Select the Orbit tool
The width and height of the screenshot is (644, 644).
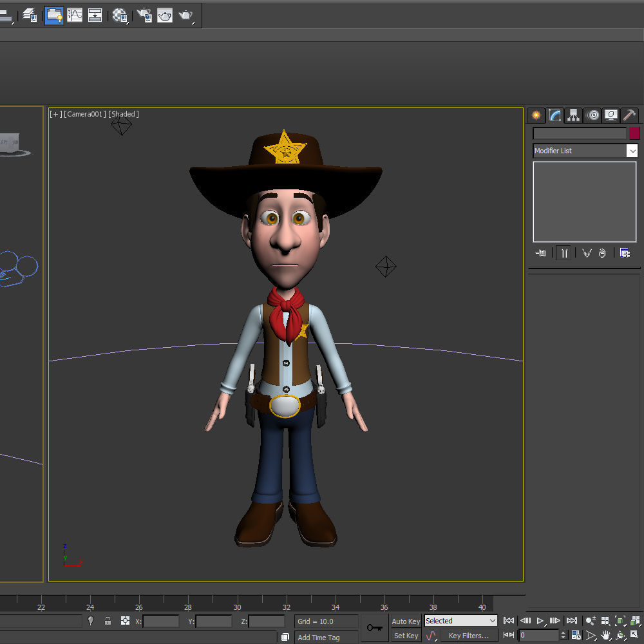point(620,636)
